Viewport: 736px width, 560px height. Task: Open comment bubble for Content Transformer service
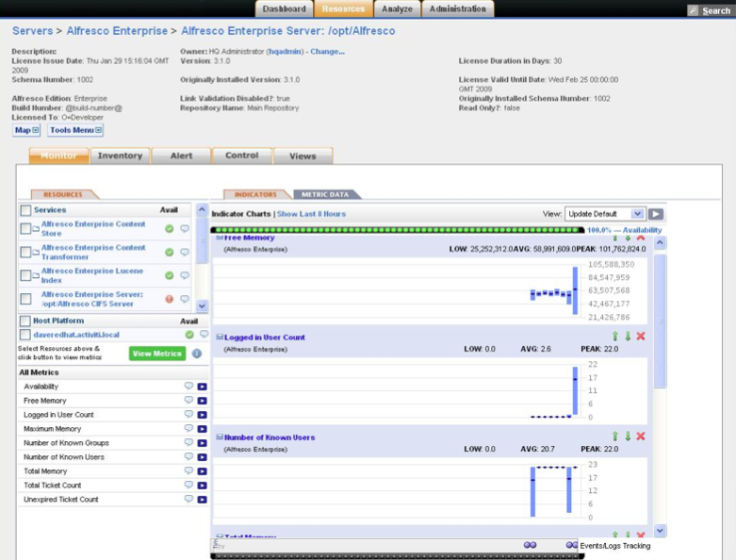tap(185, 252)
